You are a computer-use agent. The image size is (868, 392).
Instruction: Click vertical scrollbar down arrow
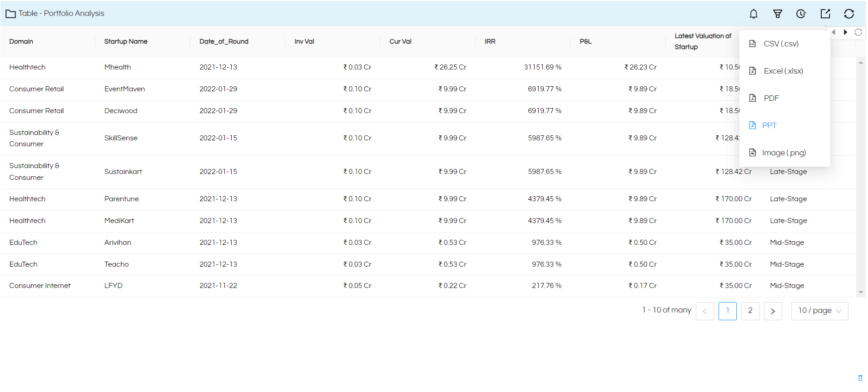coord(861,293)
